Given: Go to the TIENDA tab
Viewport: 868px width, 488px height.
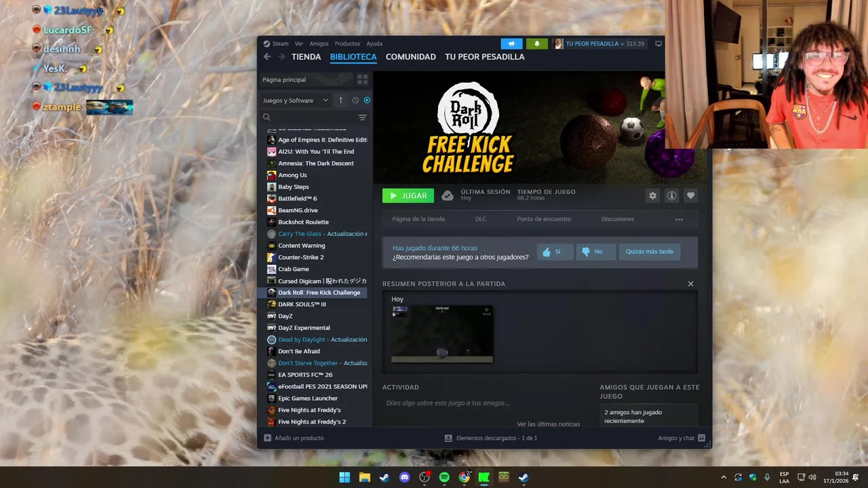Looking at the screenshot, I should tap(306, 57).
